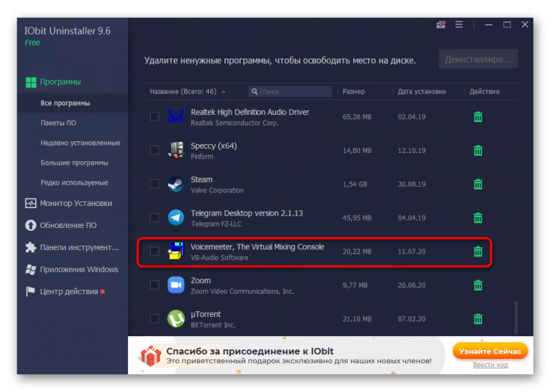Select the Zoom checkbox
The image size is (551, 392).
[x=154, y=285]
